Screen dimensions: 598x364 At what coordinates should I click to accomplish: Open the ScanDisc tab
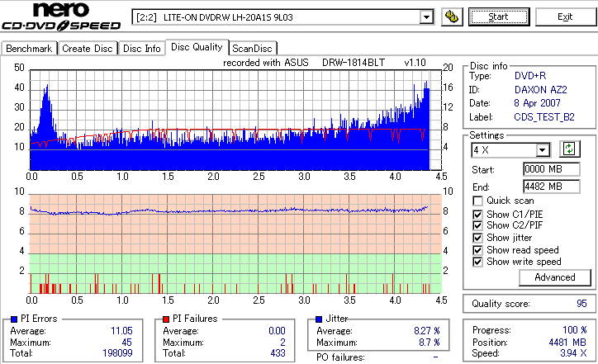point(252,49)
